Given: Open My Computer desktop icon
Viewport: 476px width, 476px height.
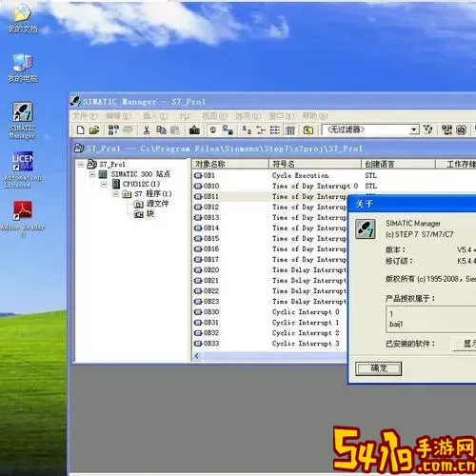Looking at the screenshot, I should tap(22, 68).
